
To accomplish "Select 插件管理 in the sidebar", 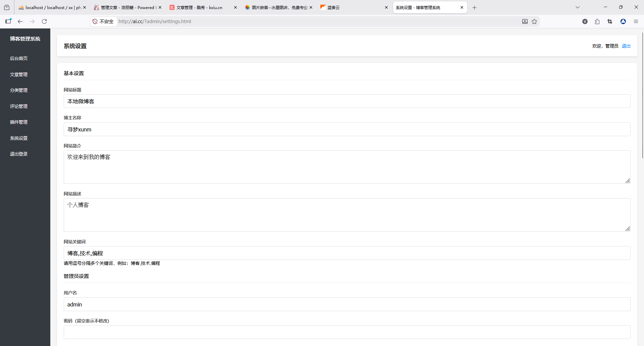I will pos(19,122).
